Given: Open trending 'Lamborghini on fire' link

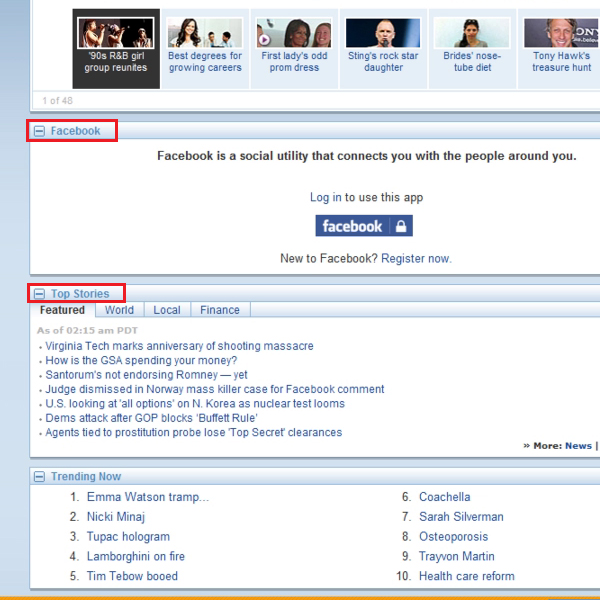Looking at the screenshot, I should (136, 556).
